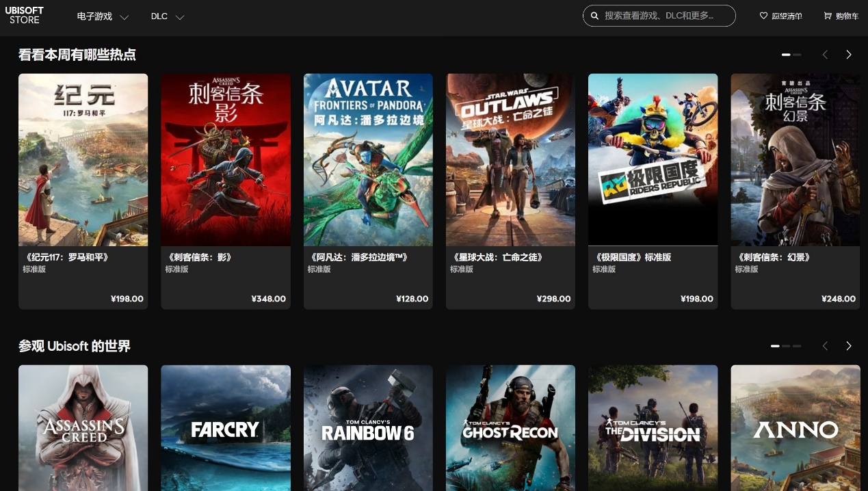Open 刺客信条 幻景 cover art
This screenshot has width=868, height=491.
pos(795,159)
